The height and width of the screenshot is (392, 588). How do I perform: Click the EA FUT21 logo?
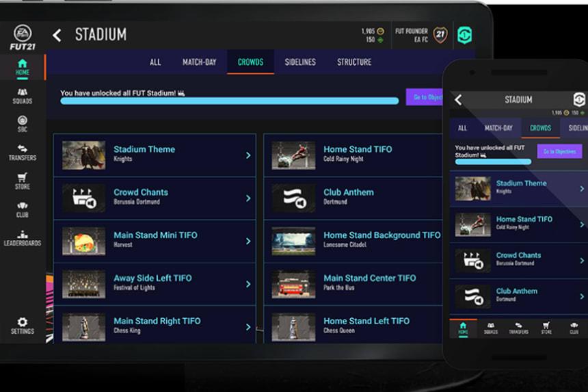(23, 38)
